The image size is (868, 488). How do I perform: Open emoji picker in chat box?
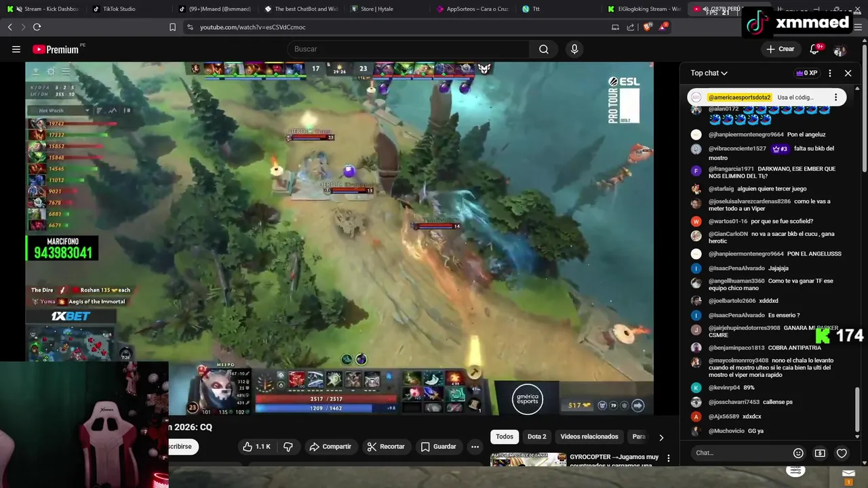tap(798, 453)
